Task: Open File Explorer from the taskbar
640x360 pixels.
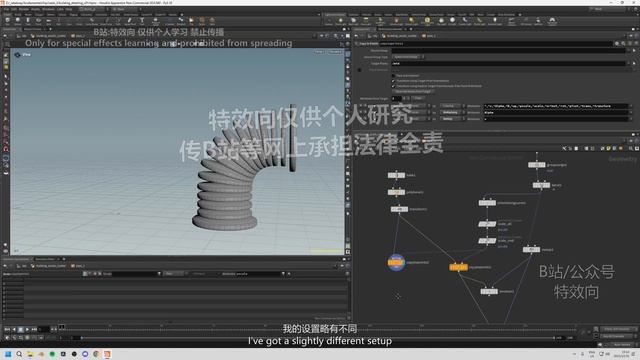Action: (30, 354)
